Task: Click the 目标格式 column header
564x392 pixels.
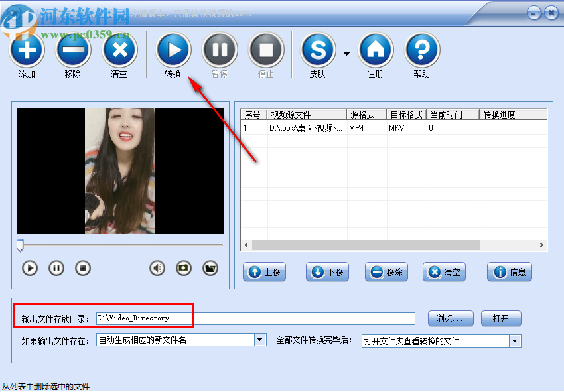Action: [x=407, y=115]
